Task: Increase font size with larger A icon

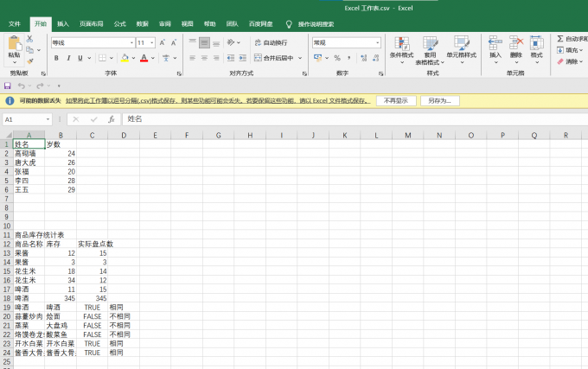Action: click(x=163, y=42)
